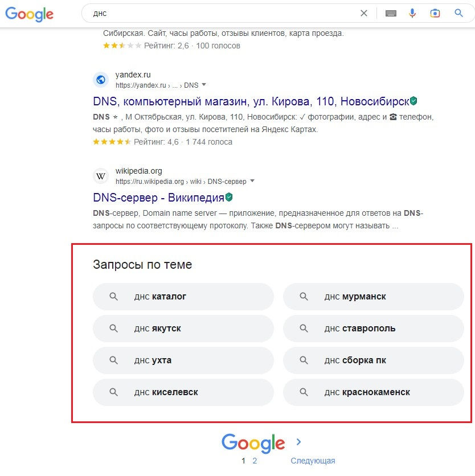475x476 pixels.
Task: Open the on-screen keyboard icon
Action: (x=391, y=13)
